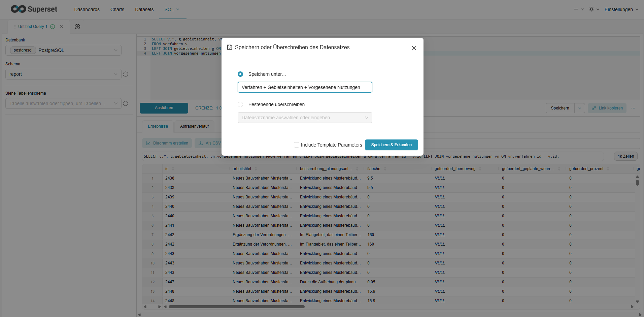Choose 'Bestehende überschreiben' radio button
Image resolution: width=644 pixels, height=317 pixels.
(240, 104)
